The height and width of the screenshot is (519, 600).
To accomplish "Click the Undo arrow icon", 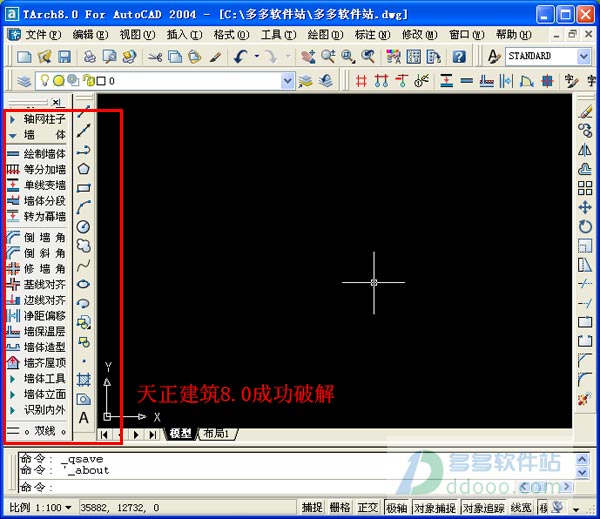I will click(x=241, y=57).
